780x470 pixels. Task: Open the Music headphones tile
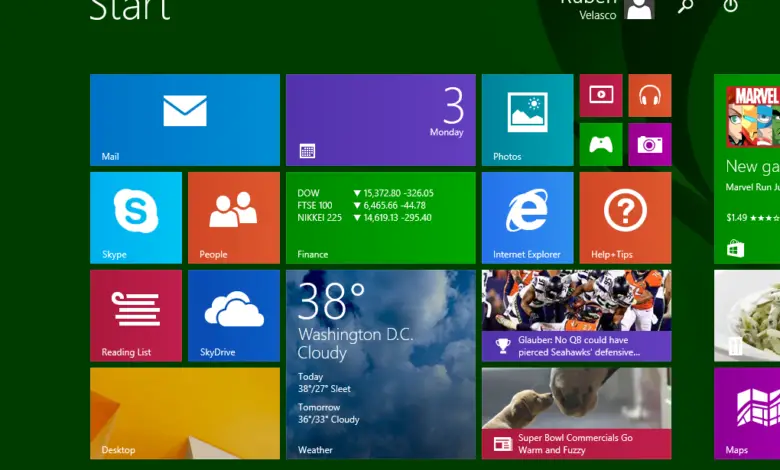(x=650, y=95)
